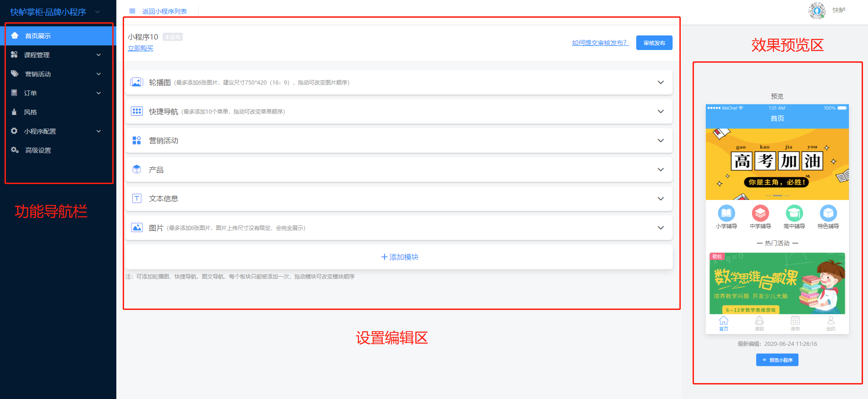This screenshot has width=868, height=399.
Task: Click 添加模块 to add a module
Action: pyautogui.click(x=399, y=257)
